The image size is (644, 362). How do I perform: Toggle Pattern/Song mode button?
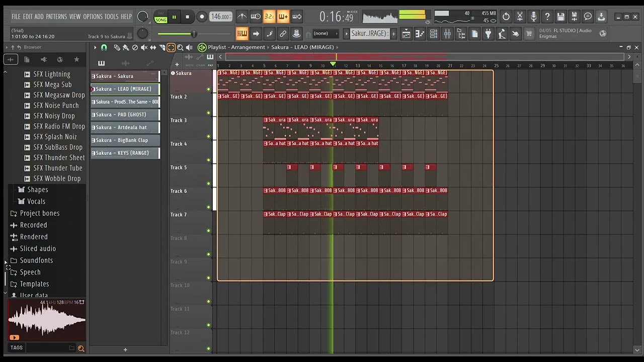pos(161,17)
